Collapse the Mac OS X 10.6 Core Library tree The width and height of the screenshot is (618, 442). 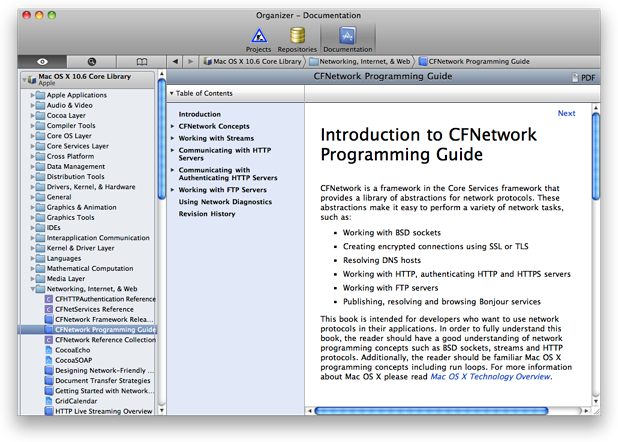click(24, 80)
